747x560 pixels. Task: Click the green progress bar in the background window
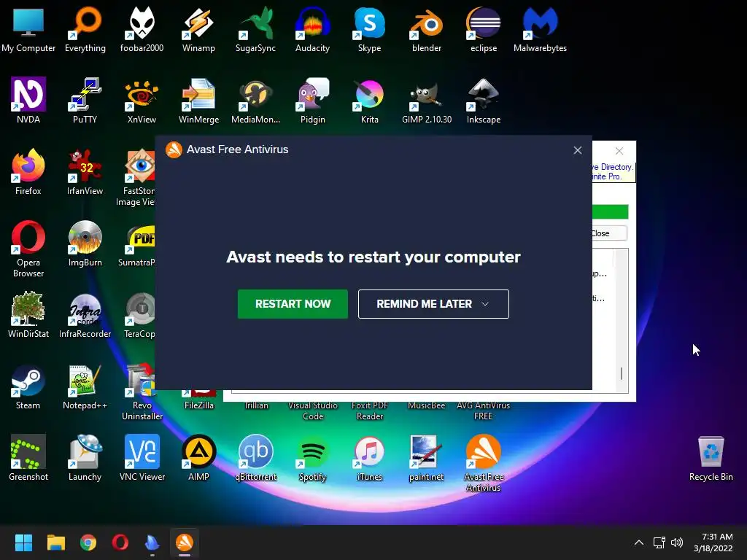[611, 211]
